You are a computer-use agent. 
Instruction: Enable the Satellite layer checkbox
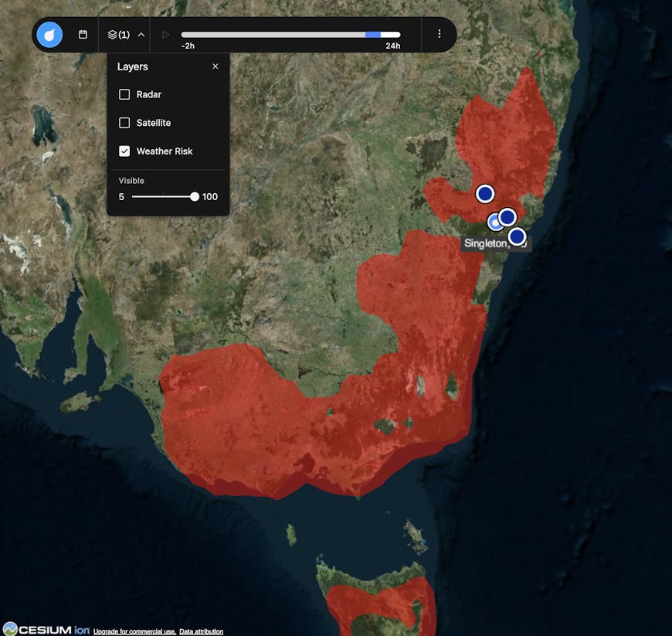tap(124, 123)
